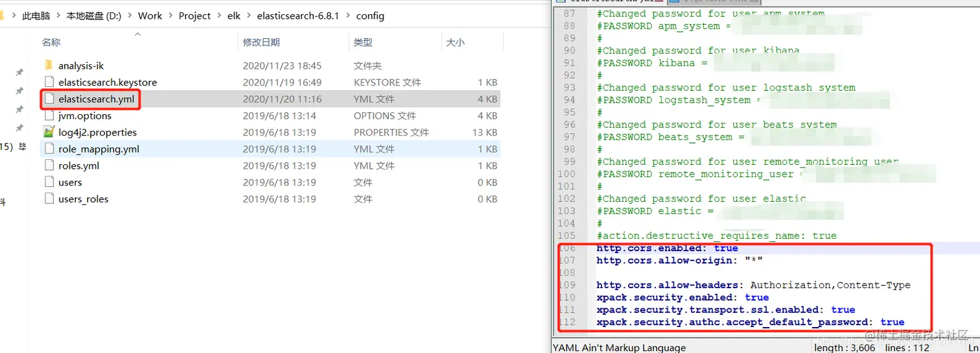The height and width of the screenshot is (353, 980).
Task: Click the config segment in the address bar
Action: point(370,16)
